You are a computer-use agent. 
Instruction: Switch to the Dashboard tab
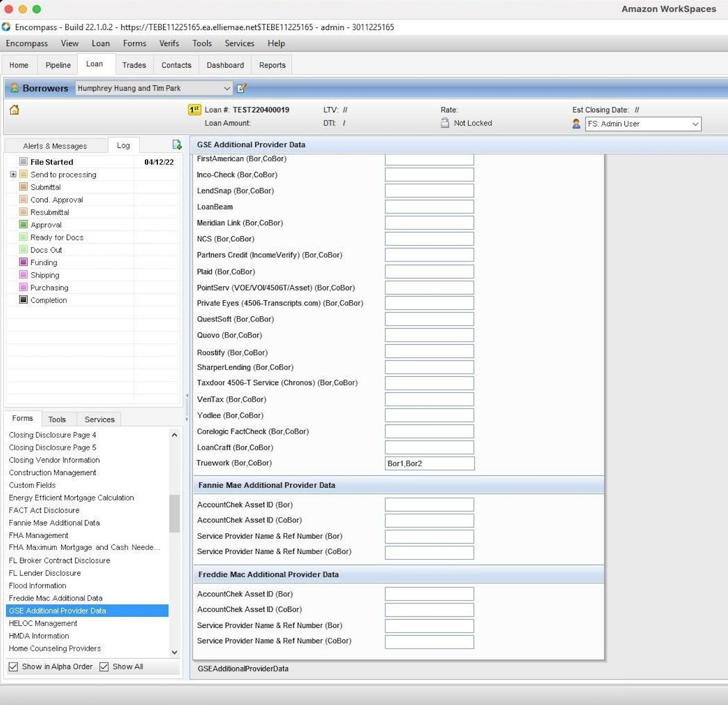click(225, 65)
